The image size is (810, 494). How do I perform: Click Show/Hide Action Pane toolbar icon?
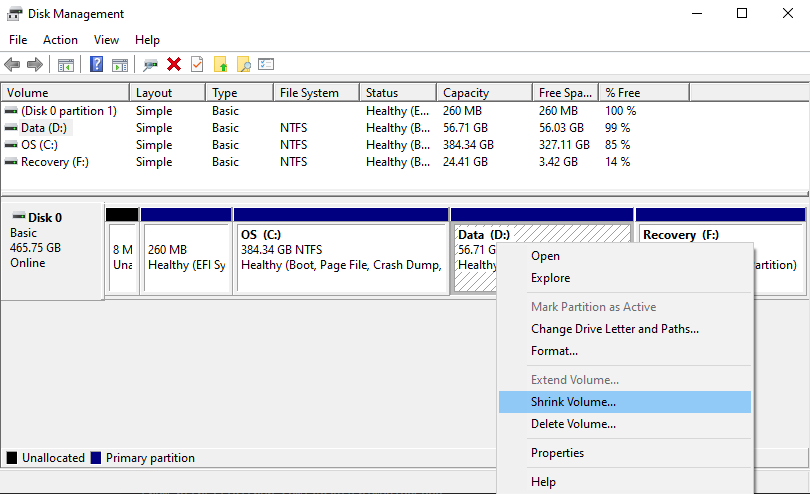coord(120,65)
